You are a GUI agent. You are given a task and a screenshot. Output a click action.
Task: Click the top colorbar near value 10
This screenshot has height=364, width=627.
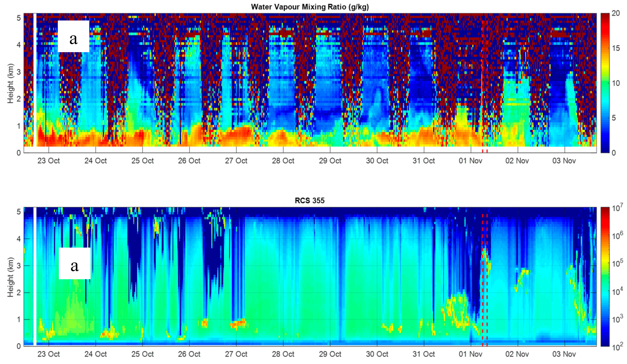(605, 83)
